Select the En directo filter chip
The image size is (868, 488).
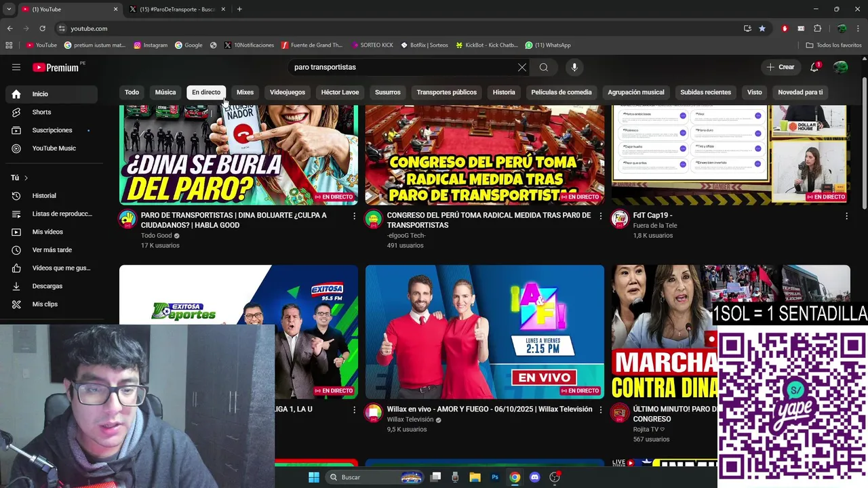206,92
